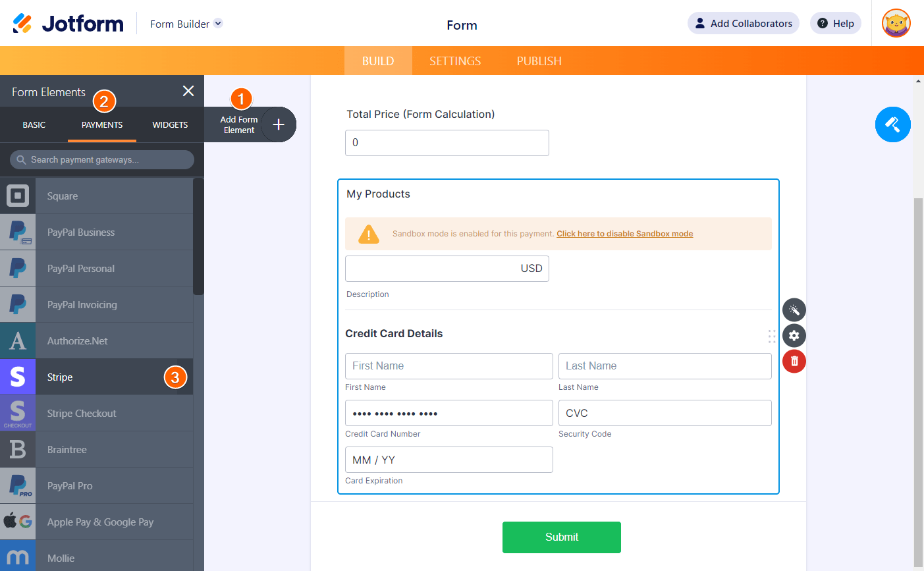This screenshot has height=571, width=924.
Task: Open Form Designer paint roller button
Action: [892, 124]
